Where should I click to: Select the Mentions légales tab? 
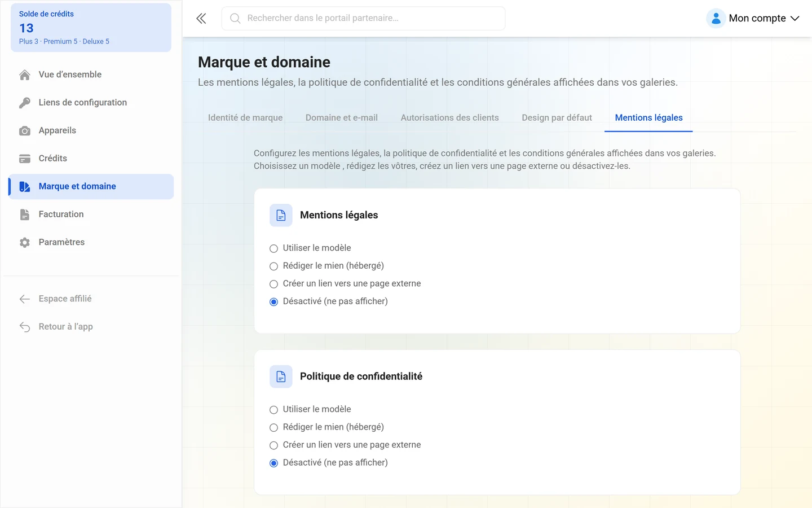[x=648, y=117]
